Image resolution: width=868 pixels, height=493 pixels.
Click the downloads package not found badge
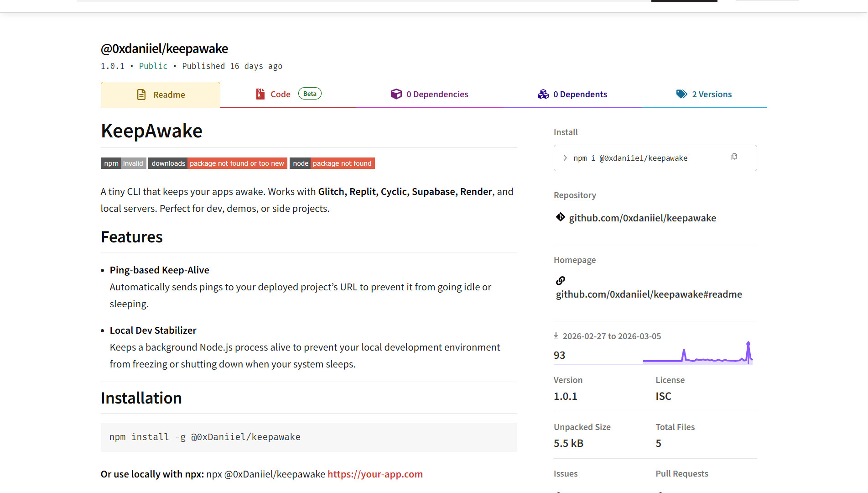pos(218,163)
